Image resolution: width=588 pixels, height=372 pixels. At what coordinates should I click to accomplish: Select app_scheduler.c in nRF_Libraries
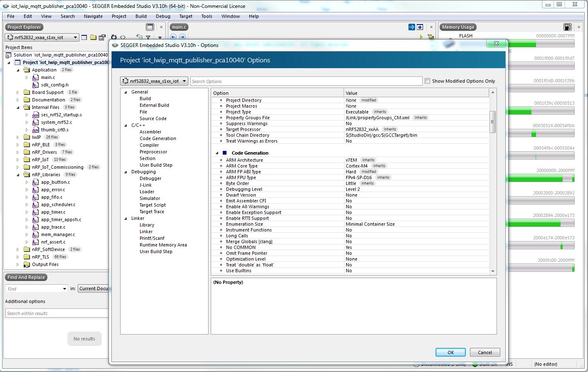click(58, 204)
